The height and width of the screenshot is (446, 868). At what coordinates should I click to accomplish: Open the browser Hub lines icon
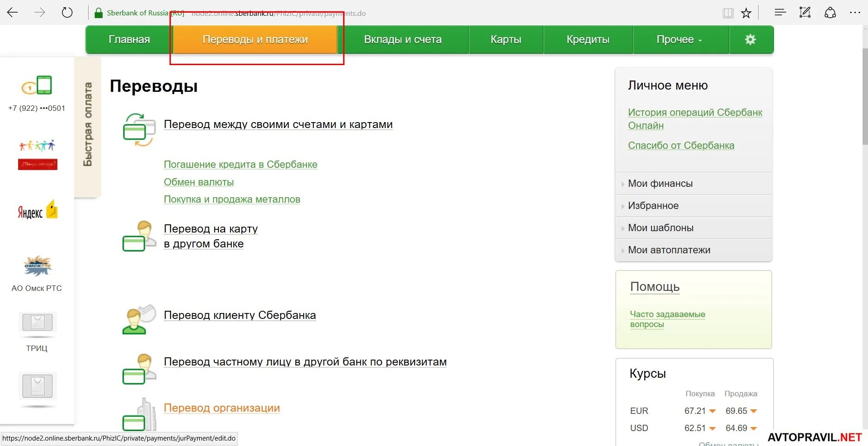(780, 13)
